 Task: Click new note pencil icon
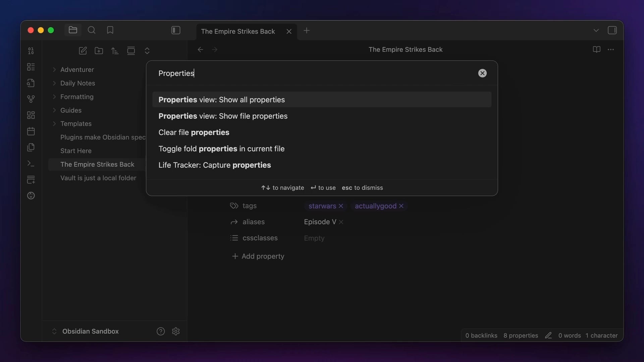pos(83,51)
